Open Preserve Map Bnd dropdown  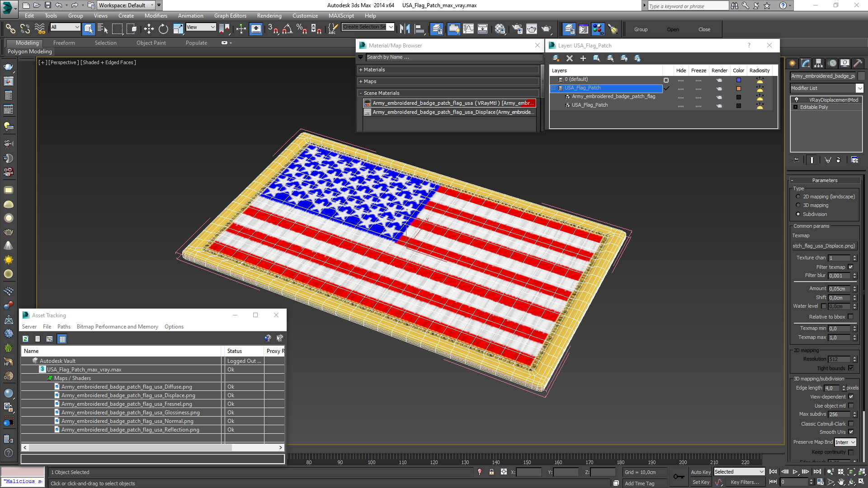[845, 442]
